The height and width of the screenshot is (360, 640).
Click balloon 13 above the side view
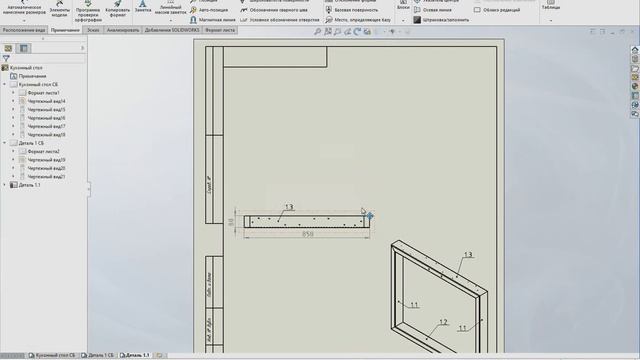[289, 207]
